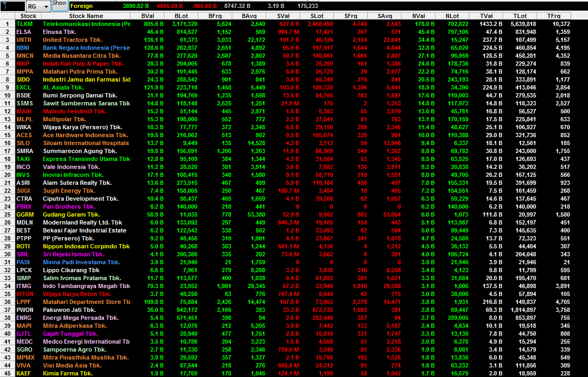Select the GGRM stock code
This screenshot has width=588, height=377.
pyautogui.click(x=25, y=214)
